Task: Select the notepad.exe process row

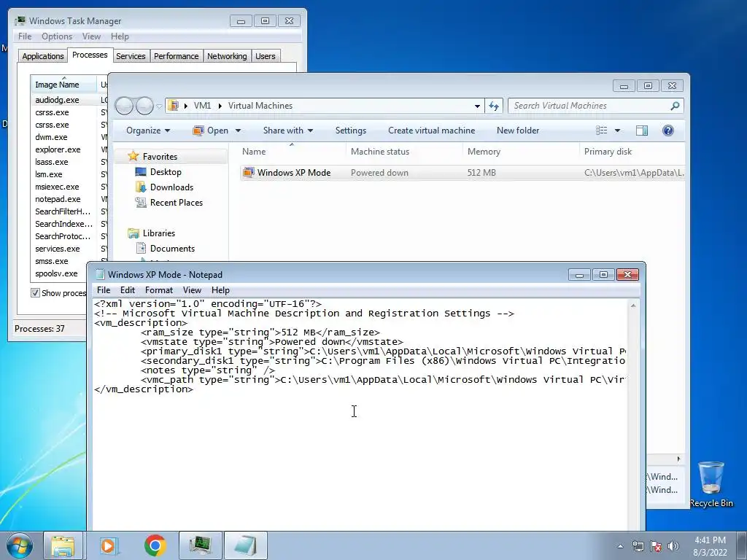Action: coord(68,199)
